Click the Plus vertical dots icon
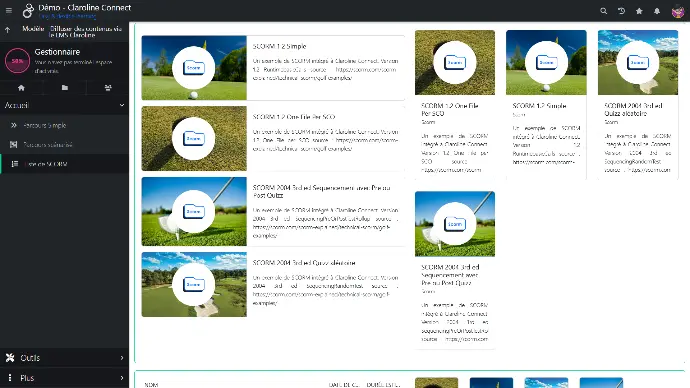 click(10, 378)
